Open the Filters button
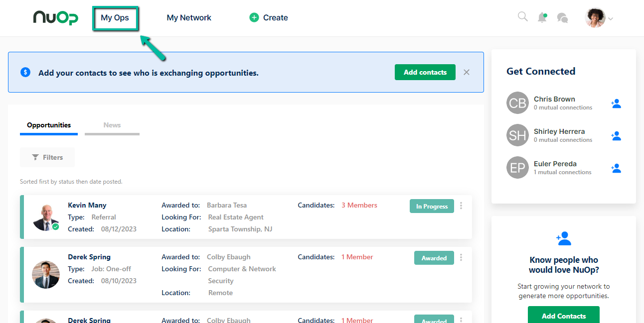 pyautogui.click(x=47, y=157)
